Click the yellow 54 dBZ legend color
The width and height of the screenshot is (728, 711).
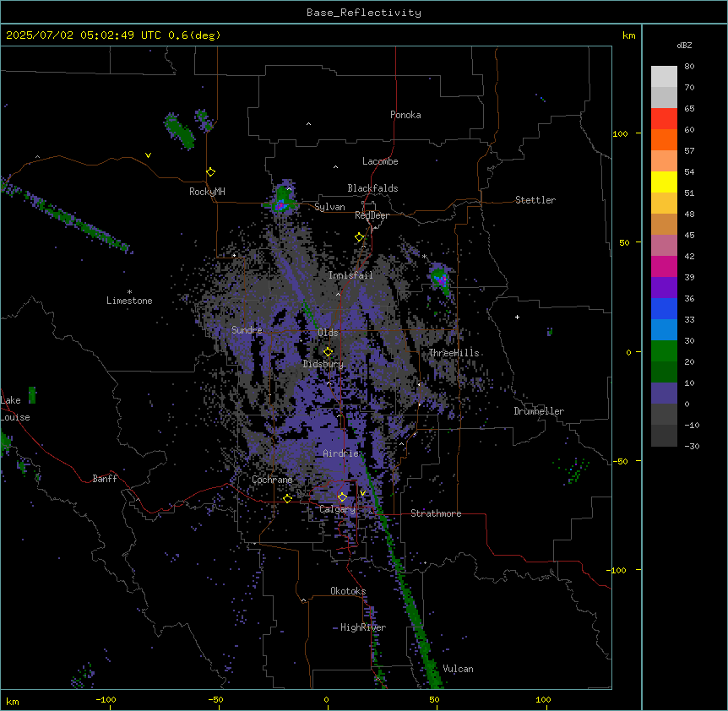[664, 182]
